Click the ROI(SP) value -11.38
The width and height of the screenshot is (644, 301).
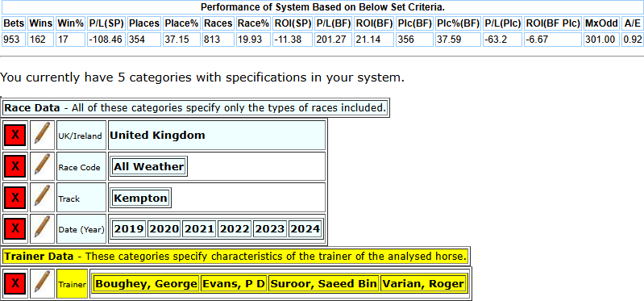(293, 40)
